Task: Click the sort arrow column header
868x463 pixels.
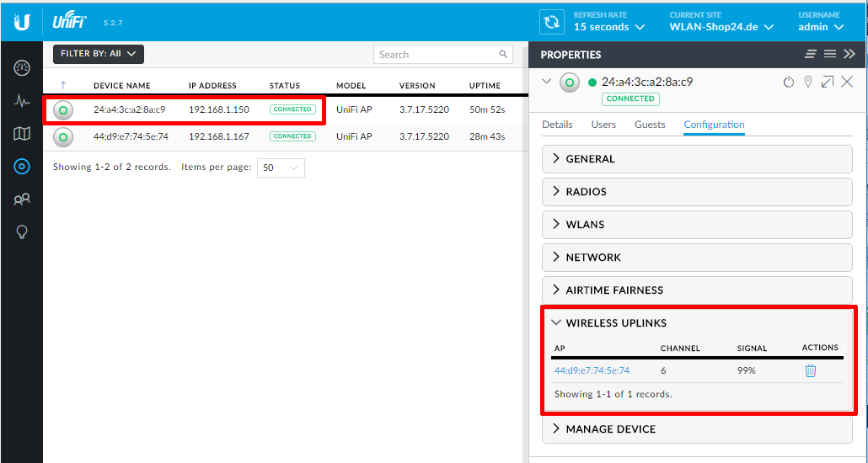Action: coord(63,85)
